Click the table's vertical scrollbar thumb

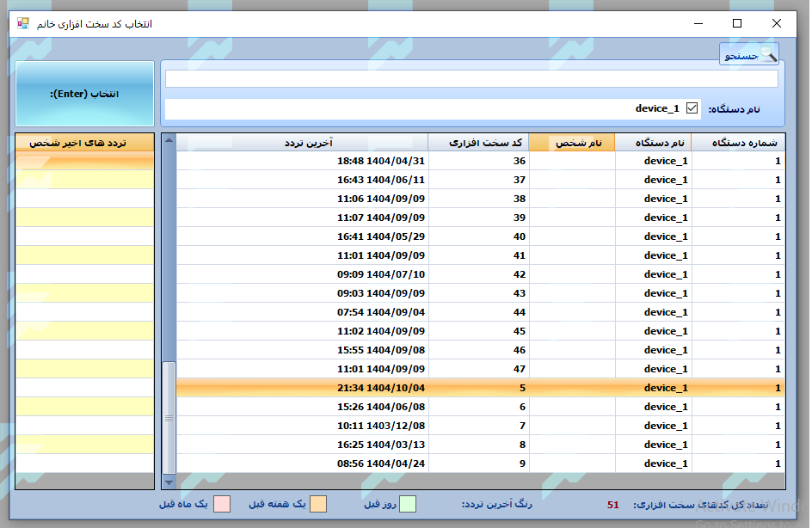pyautogui.click(x=169, y=417)
